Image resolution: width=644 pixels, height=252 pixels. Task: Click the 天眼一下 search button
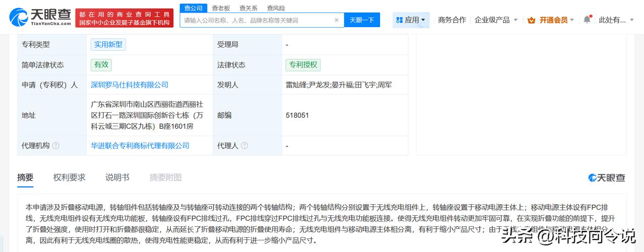coord(362,20)
